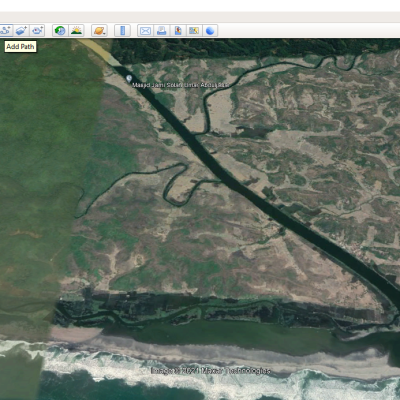
Task: Click View in Google Maps icon
Action: [194, 31]
